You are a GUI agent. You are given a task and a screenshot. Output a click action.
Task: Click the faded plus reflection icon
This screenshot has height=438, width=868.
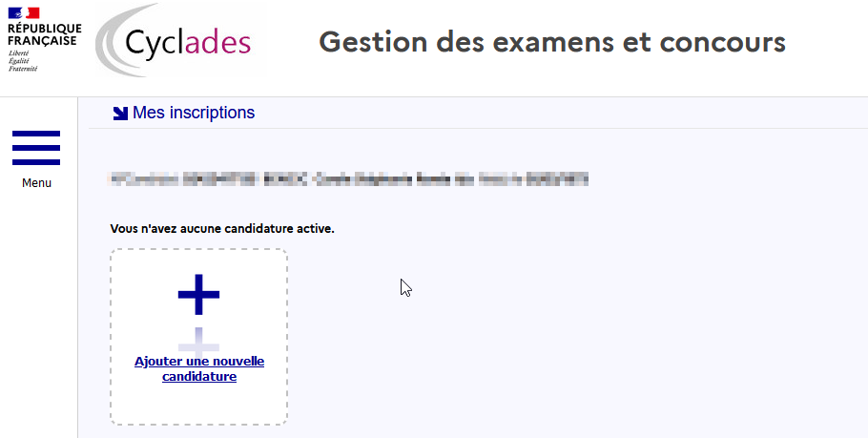point(198,342)
